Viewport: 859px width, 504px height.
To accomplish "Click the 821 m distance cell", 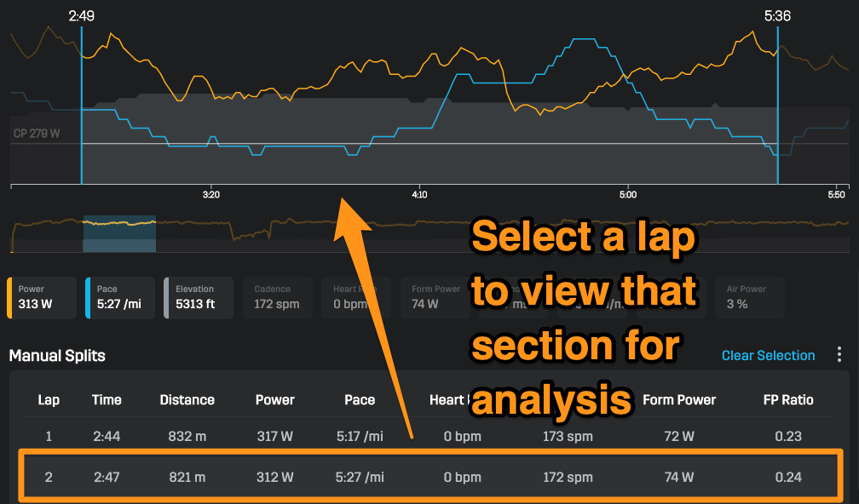I will [x=187, y=478].
